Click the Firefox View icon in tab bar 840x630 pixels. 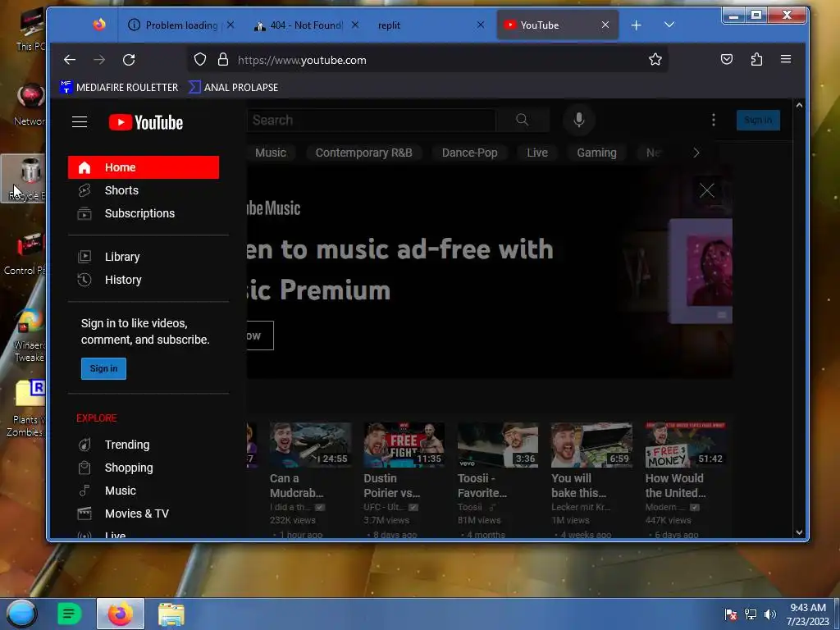tap(99, 25)
